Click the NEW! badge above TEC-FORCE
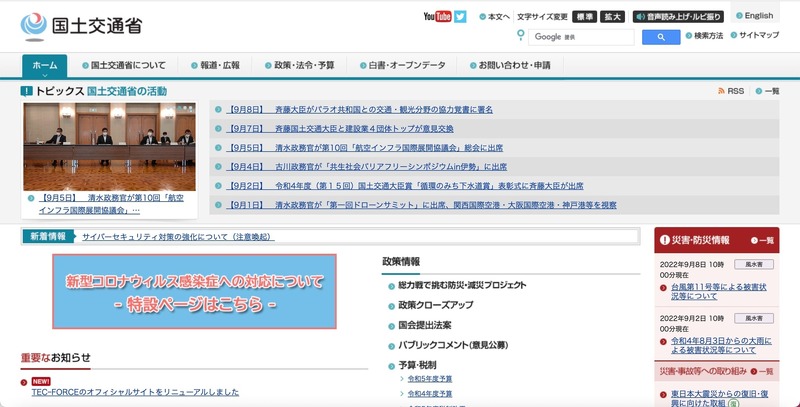The image size is (800, 407). pyautogui.click(x=41, y=381)
